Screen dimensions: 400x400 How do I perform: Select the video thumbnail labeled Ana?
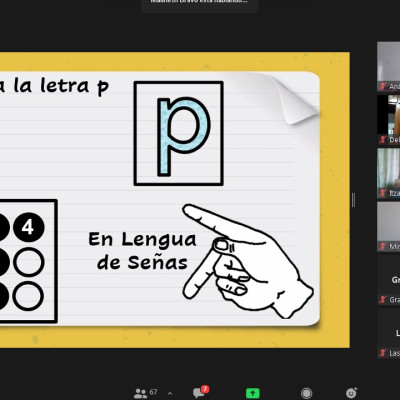pos(389,66)
